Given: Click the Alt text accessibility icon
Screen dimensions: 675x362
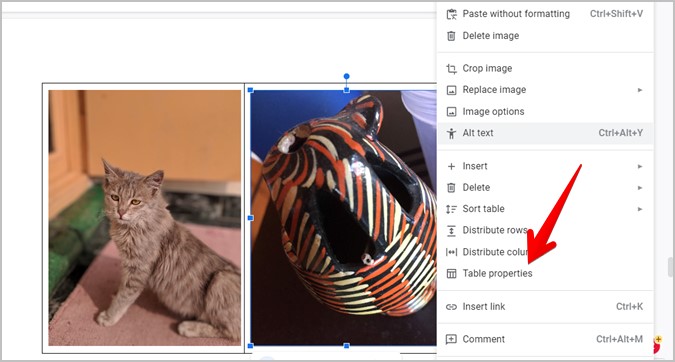Looking at the screenshot, I should [451, 133].
